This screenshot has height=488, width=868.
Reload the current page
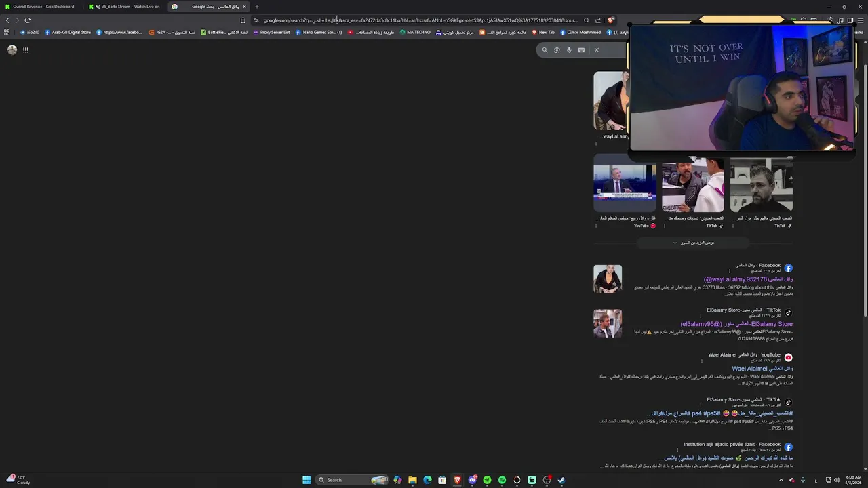point(28,20)
